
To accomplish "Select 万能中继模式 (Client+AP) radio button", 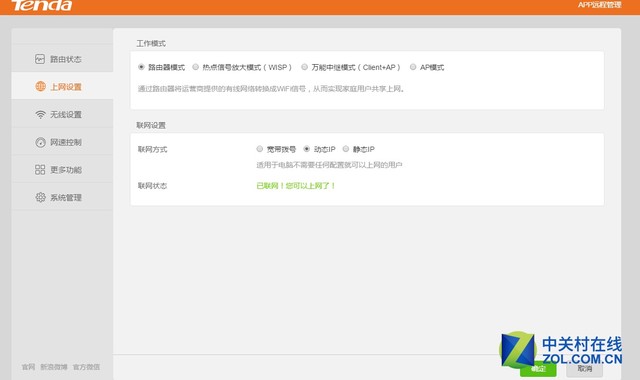I will (x=304, y=67).
